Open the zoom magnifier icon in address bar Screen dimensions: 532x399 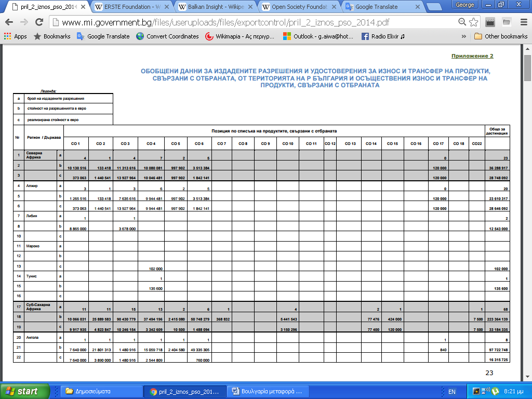462,22
